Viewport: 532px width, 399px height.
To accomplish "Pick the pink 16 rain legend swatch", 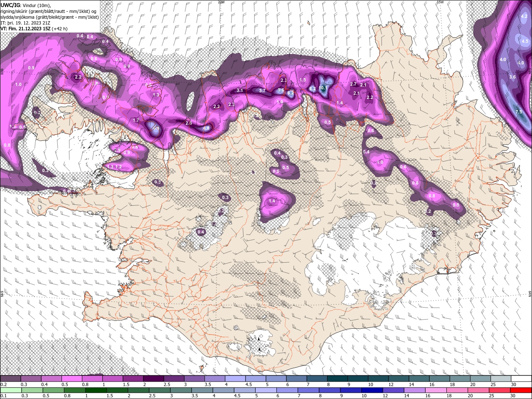I will coord(436,390).
